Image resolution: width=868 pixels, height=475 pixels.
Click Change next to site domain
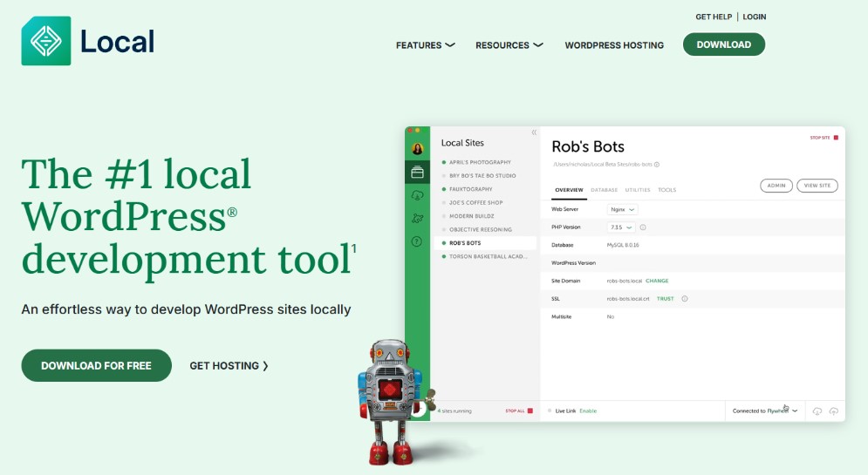657,281
